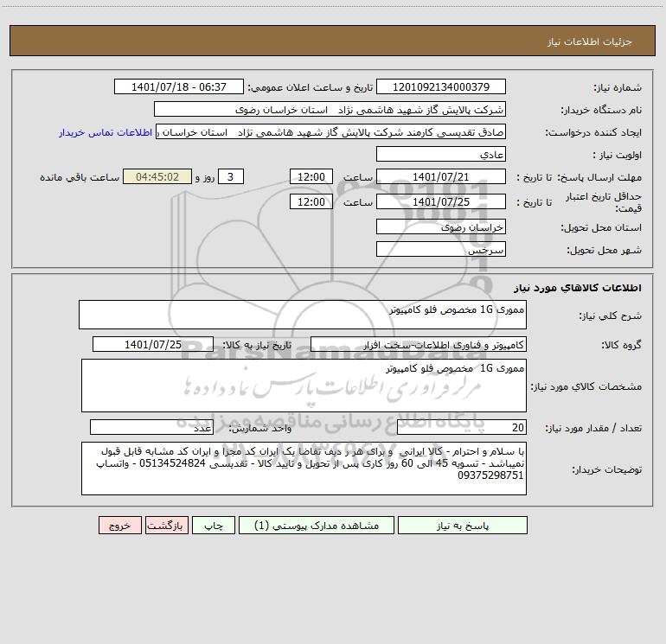
Task: Click the 'شهر محل تحویل:' label
Action: click(605, 250)
